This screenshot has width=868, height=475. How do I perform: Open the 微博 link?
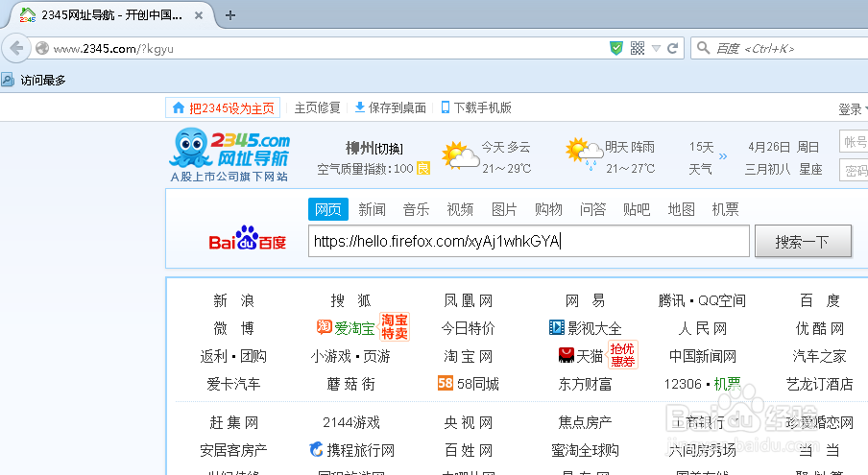click(x=233, y=328)
